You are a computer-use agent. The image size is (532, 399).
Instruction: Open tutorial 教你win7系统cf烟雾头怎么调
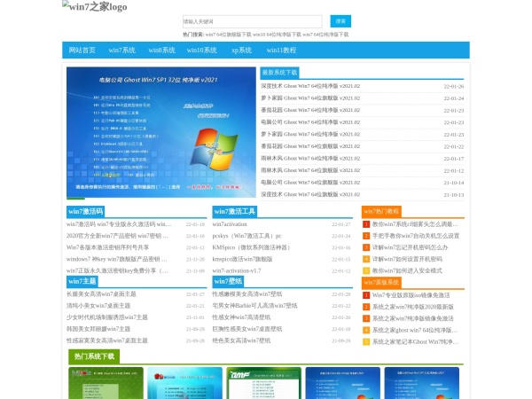[x=415, y=224]
